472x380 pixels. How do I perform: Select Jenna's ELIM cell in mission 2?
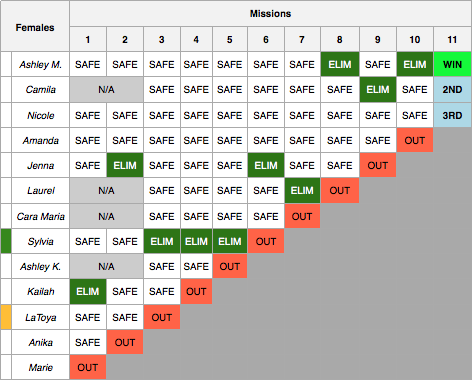125,165
